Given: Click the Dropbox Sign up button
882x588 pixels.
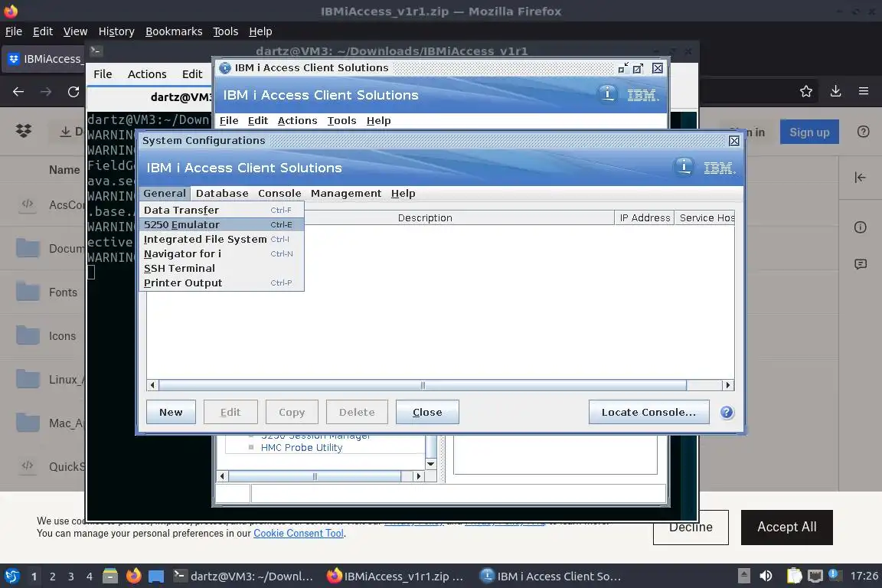Looking at the screenshot, I should pos(808,132).
